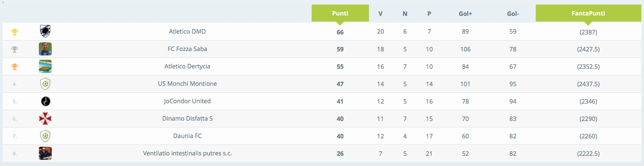Open the US Monchi Montione team link
The width and height of the screenshot is (644, 166).
[188, 84]
